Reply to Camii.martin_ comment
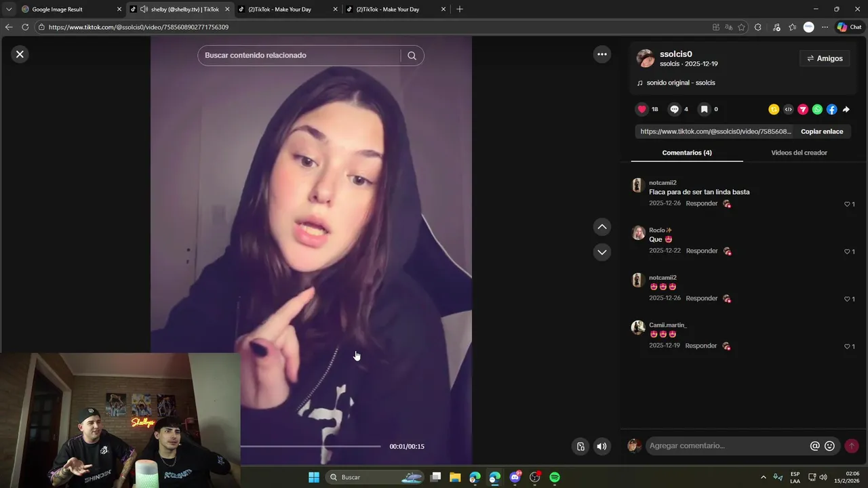Image resolution: width=868 pixels, height=488 pixels. [701, 346]
